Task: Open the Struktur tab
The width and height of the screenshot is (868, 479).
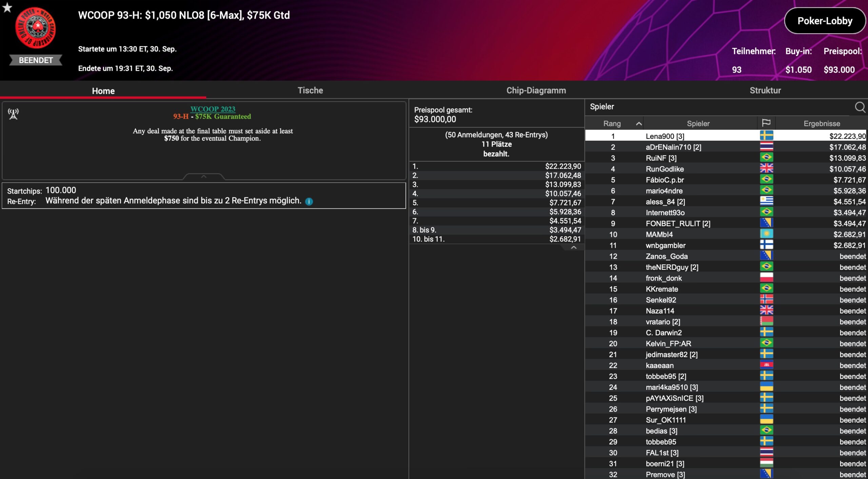Action: [765, 90]
